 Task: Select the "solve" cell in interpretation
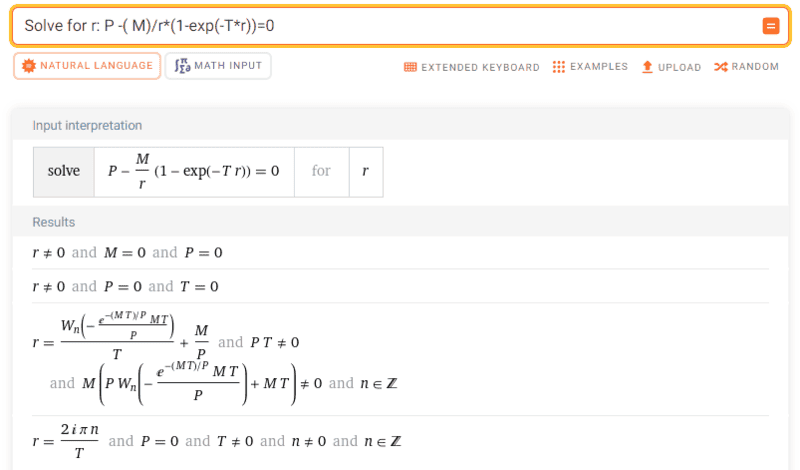click(63, 171)
